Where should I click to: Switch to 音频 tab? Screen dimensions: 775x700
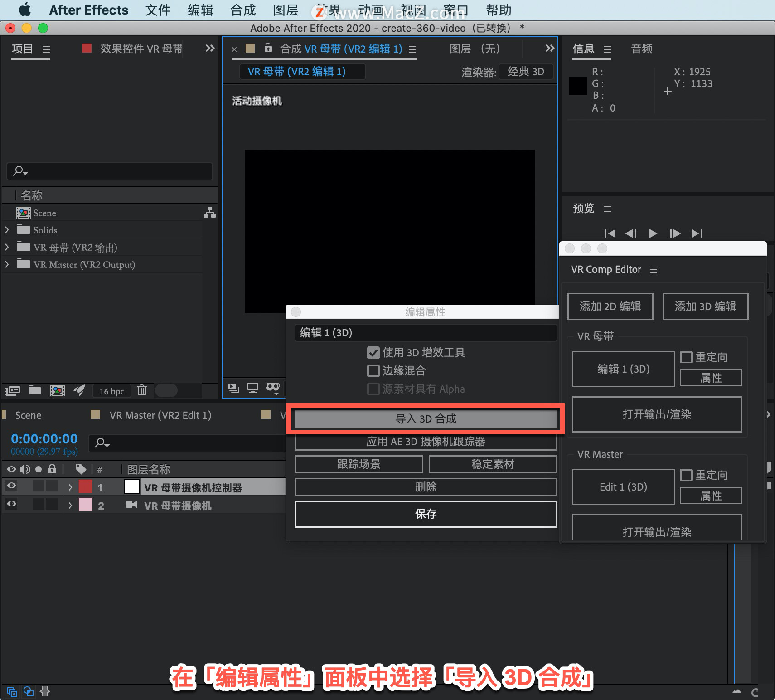coord(642,49)
